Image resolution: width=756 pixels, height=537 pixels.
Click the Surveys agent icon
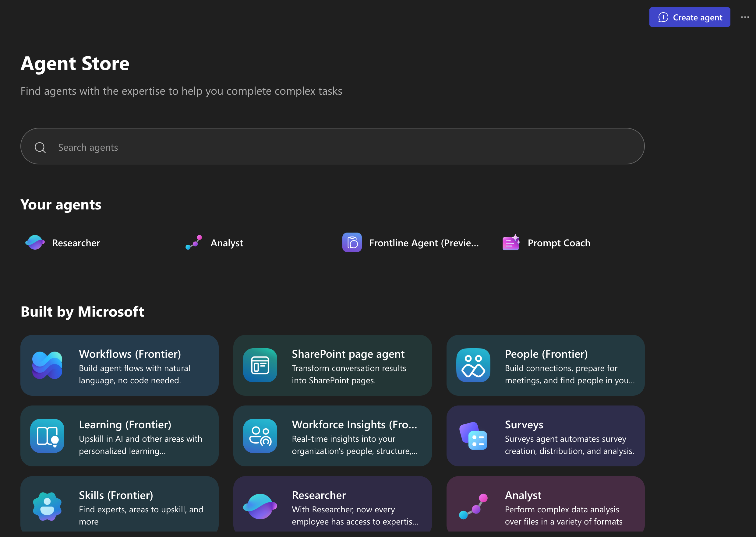[473, 436]
